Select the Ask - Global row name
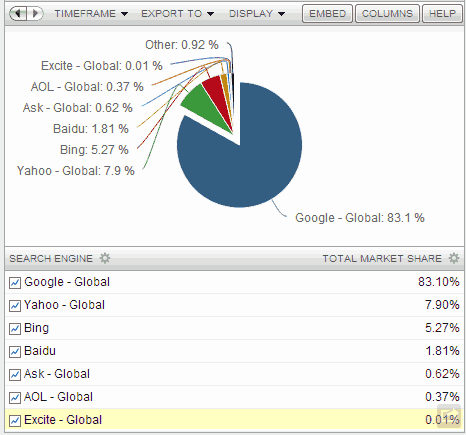466x435 pixels. (57, 374)
